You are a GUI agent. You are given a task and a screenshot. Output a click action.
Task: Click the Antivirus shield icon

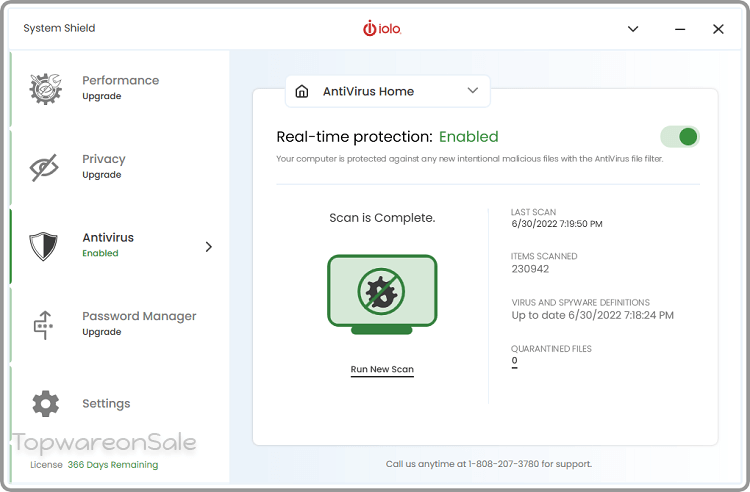point(44,246)
